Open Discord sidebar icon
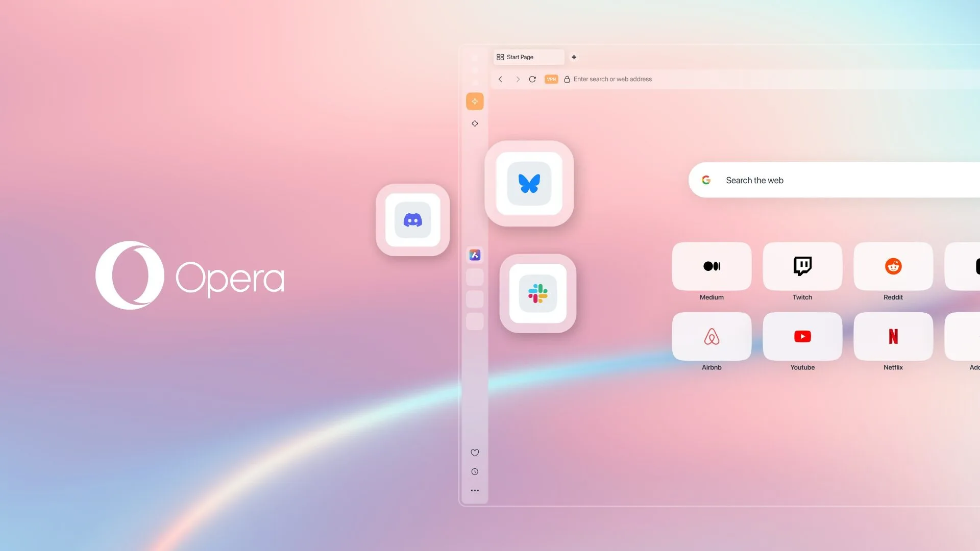 (x=412, y=220)
